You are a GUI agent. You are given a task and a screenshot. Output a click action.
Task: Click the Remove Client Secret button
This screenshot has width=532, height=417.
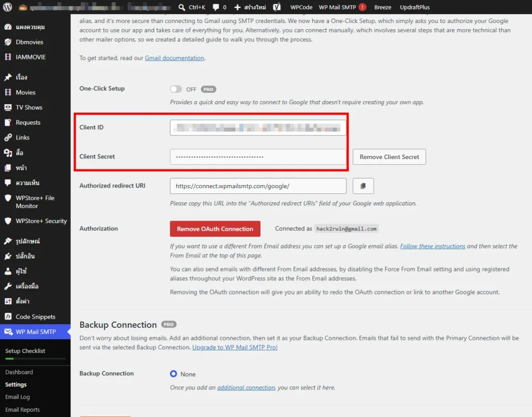(389, 157)
